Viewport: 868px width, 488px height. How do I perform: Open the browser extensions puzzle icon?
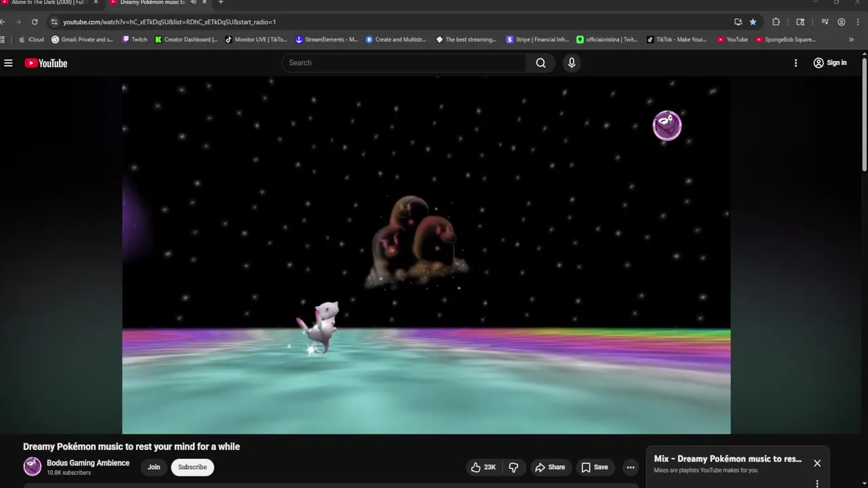(x=776, y=22)
